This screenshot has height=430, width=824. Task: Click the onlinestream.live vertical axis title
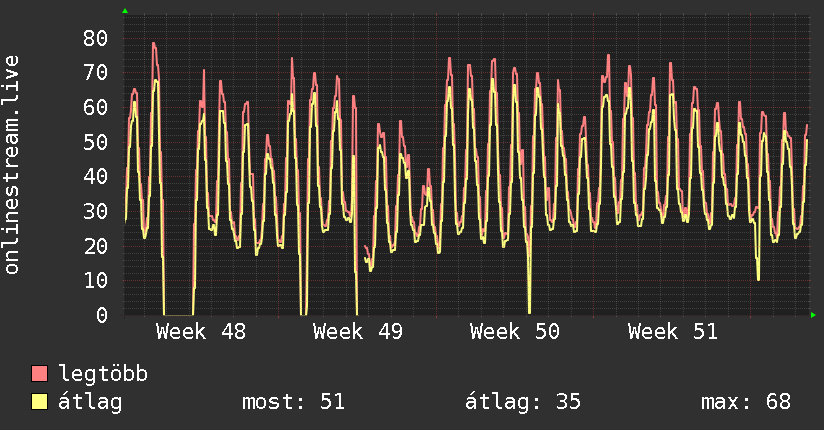pyautogui.click(x=12, y=165)
